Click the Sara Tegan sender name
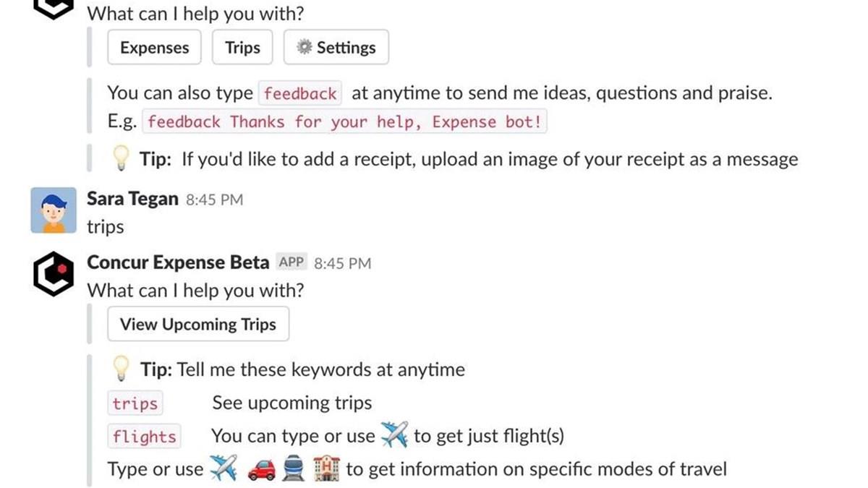Viewport: 868px width, 488px height. pos(132,199)
